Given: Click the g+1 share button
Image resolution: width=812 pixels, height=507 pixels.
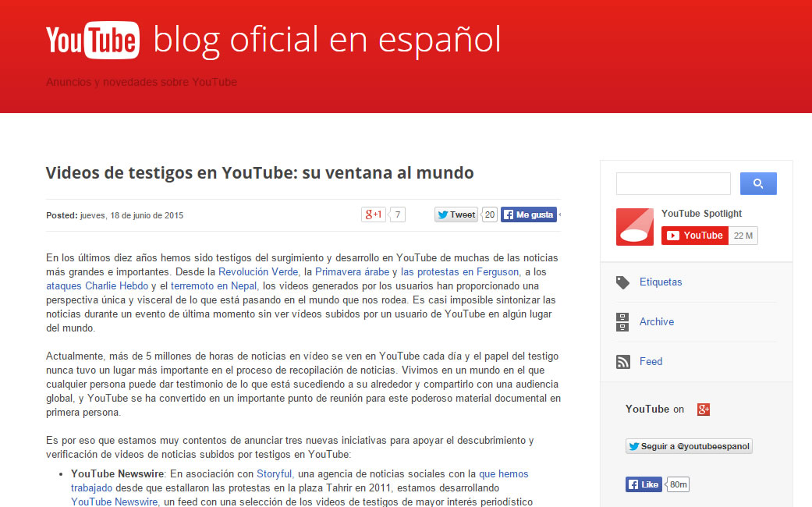Looking at the screenshot, I should 373,213.
